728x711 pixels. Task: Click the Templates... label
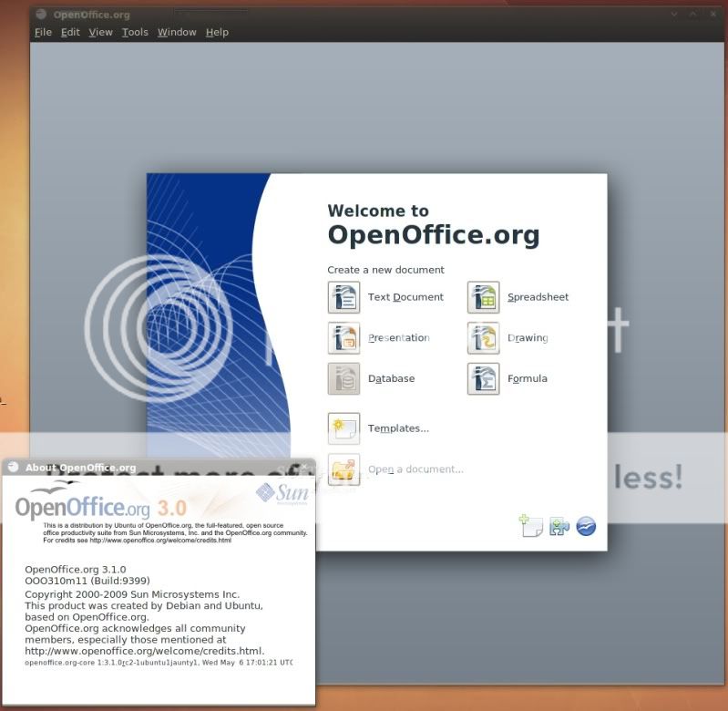pos(398,428)
